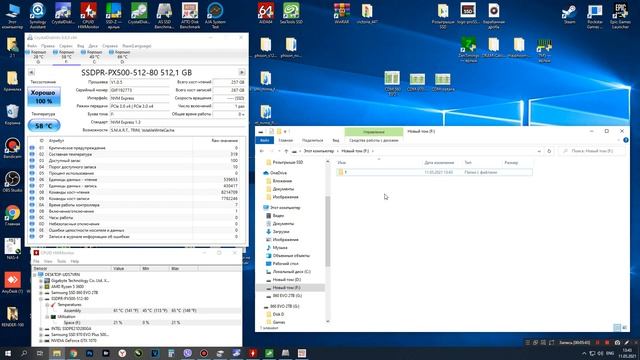Open the ZenTimings desktop shortcut
The height and width of the screenshot is (360, 640).
tap(468, 49)
